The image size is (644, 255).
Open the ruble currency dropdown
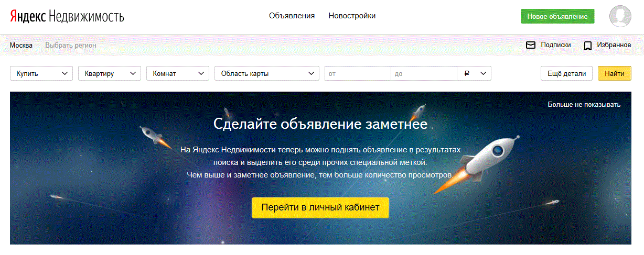474,73
